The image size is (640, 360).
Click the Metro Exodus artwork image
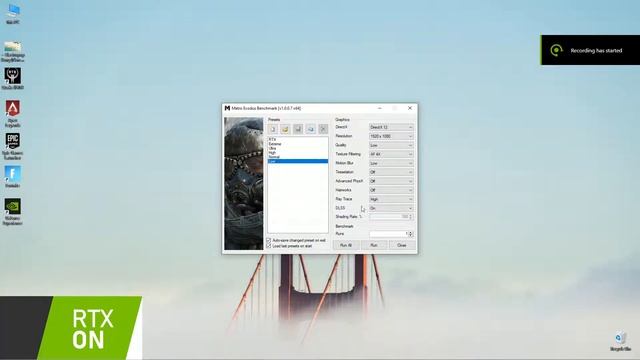(x=244, y=184)
